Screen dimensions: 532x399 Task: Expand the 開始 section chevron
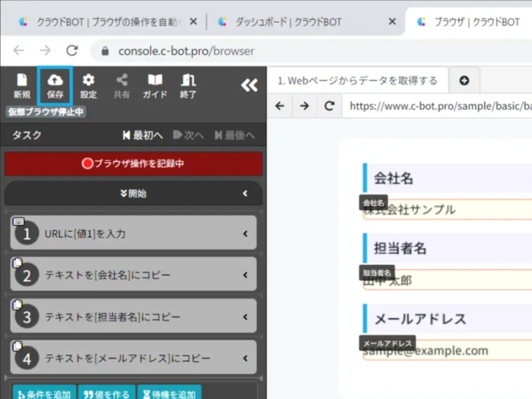pyautogui.click(x=245, y=194)
